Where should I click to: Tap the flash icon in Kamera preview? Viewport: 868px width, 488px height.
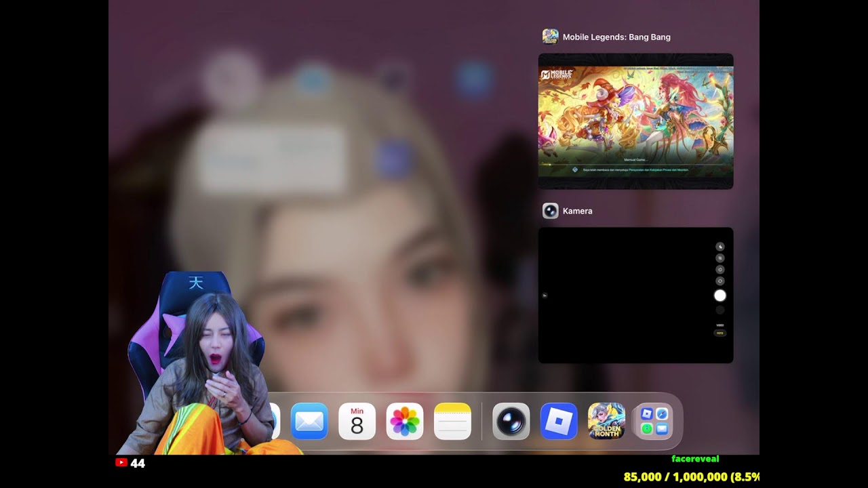point(720,247)
